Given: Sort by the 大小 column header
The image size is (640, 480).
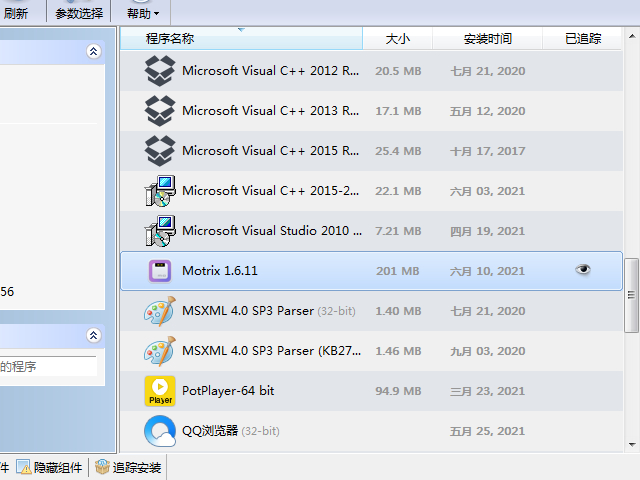Looking at the screenshot, I should (x=398, y=39).
